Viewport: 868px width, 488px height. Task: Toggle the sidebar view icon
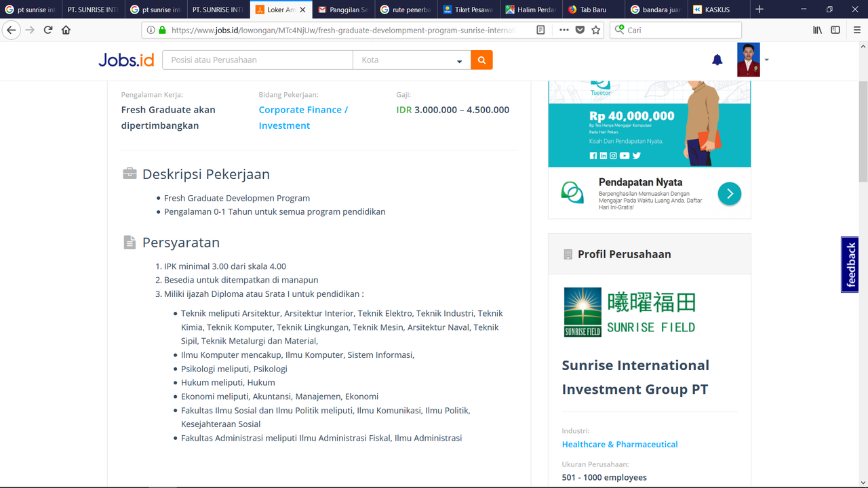pos(835,30)
